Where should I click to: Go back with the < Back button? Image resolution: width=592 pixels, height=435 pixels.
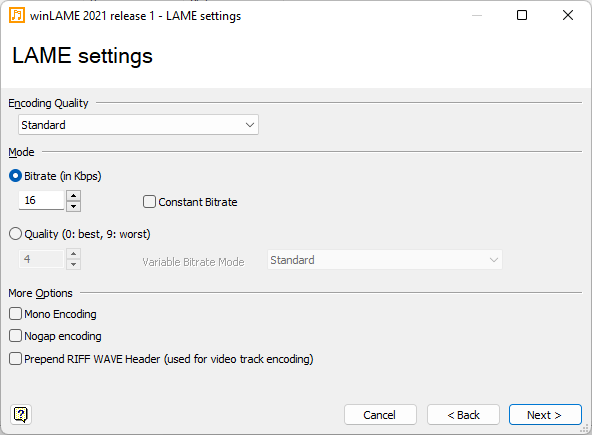tap(463, 415)
